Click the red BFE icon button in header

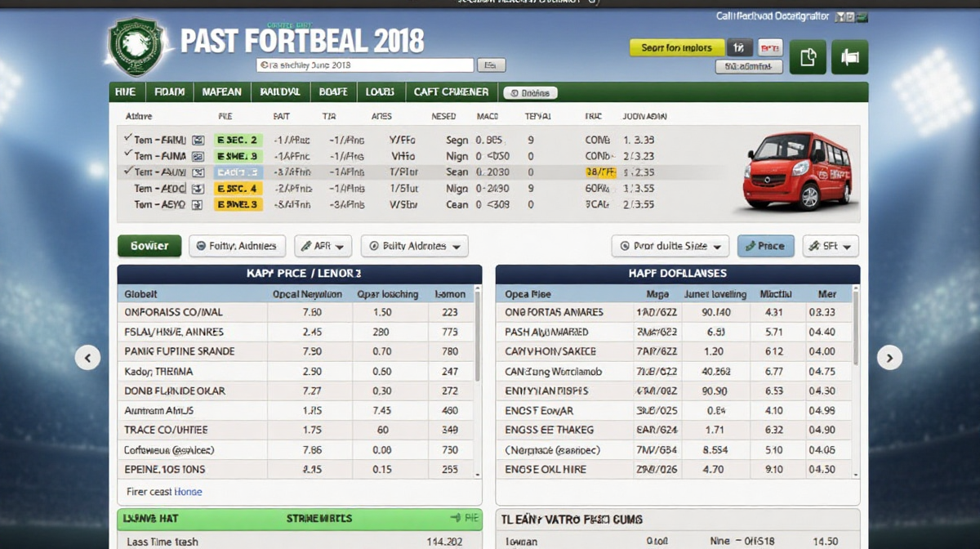(770, 47)
